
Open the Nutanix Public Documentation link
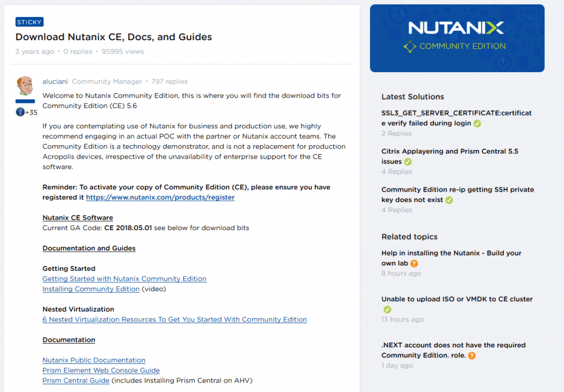coord(94,360)
